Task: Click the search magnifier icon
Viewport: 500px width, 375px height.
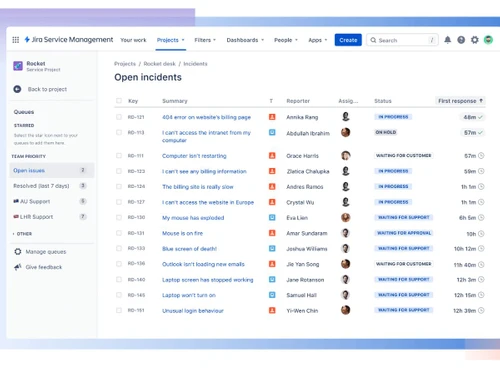Action: pos(373,40)
